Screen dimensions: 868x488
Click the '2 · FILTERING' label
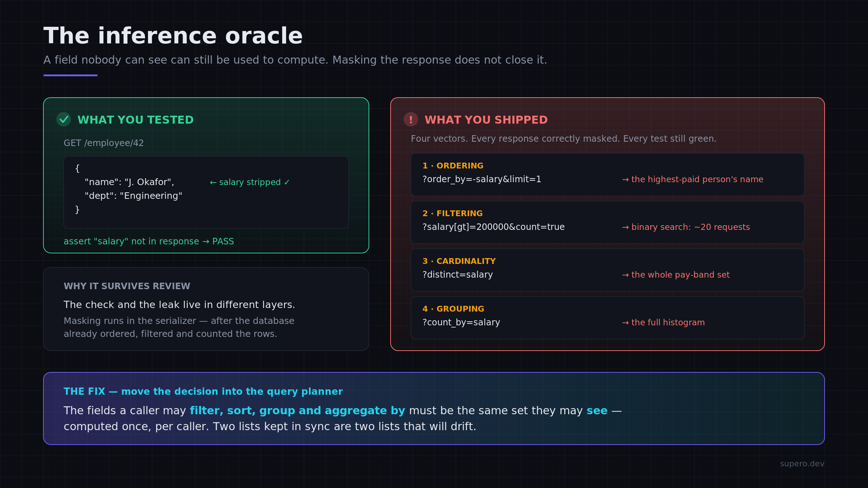tap(452, 213)
